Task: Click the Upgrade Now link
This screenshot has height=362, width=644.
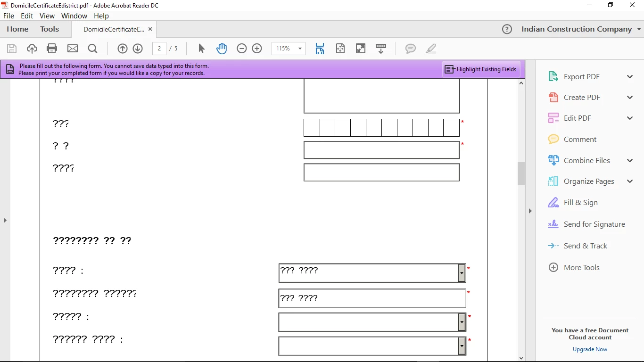Action: coord(590,349)
